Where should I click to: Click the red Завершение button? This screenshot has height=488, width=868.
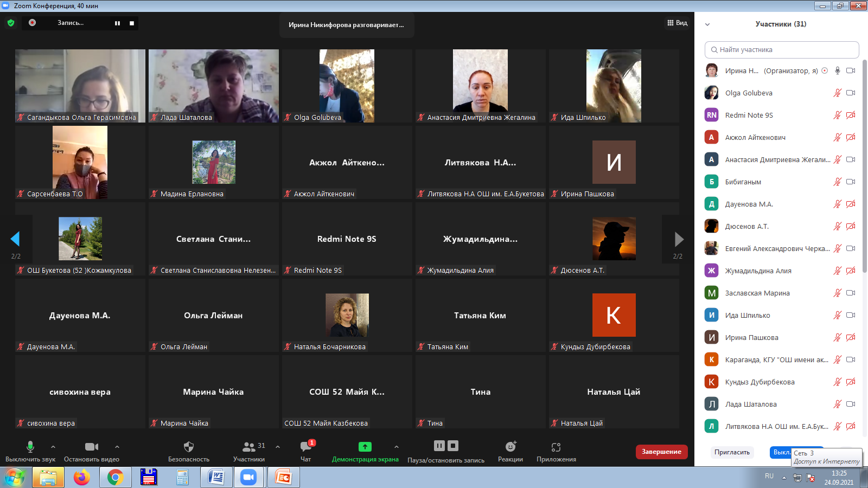click(x=661, y=452)
